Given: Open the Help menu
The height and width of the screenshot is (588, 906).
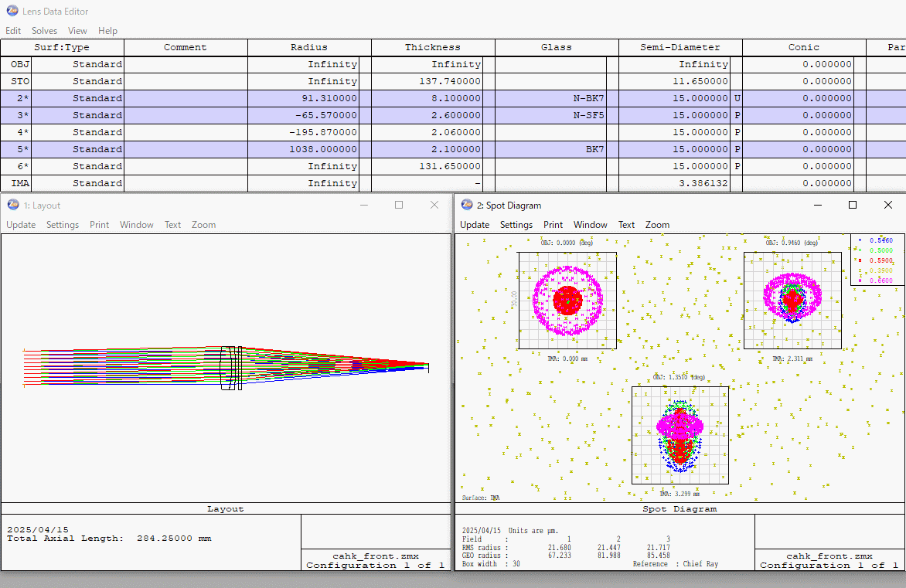Looking at the screenshot, I should [x=107, y=31].
